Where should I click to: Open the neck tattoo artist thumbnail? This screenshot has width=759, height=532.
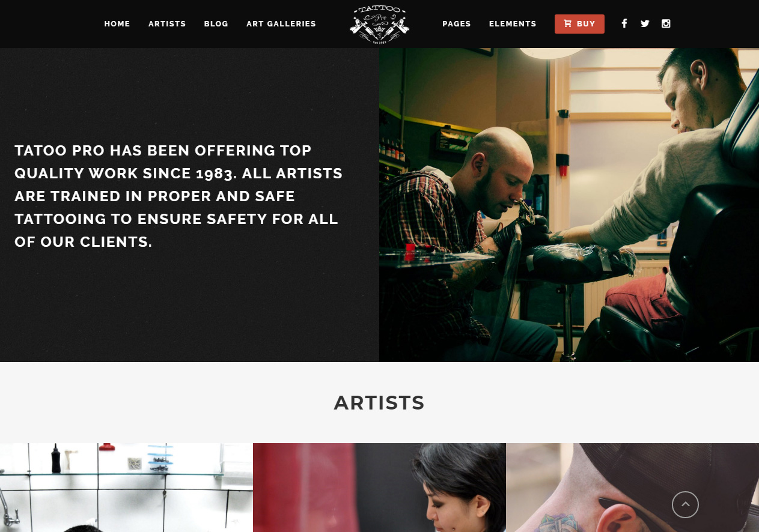632,488
